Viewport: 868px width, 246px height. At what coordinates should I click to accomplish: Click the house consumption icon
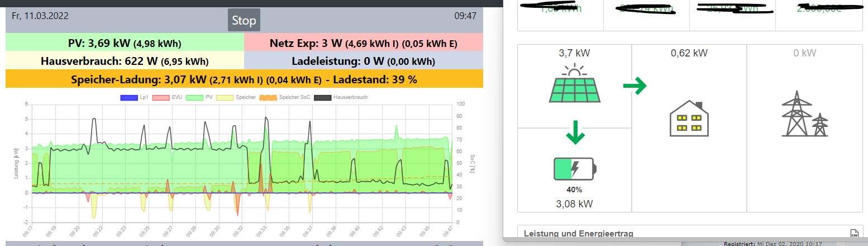689,119
